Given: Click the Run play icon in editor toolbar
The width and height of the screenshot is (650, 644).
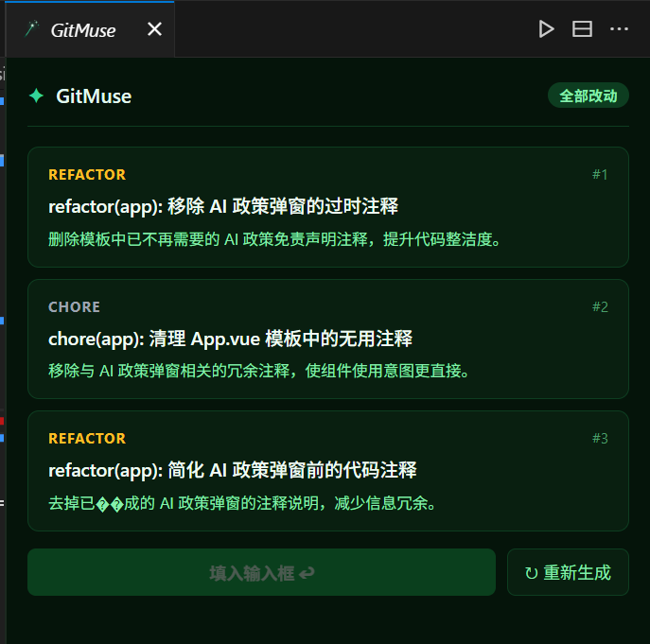Looking at the screenshot, I should coord(546,29).
